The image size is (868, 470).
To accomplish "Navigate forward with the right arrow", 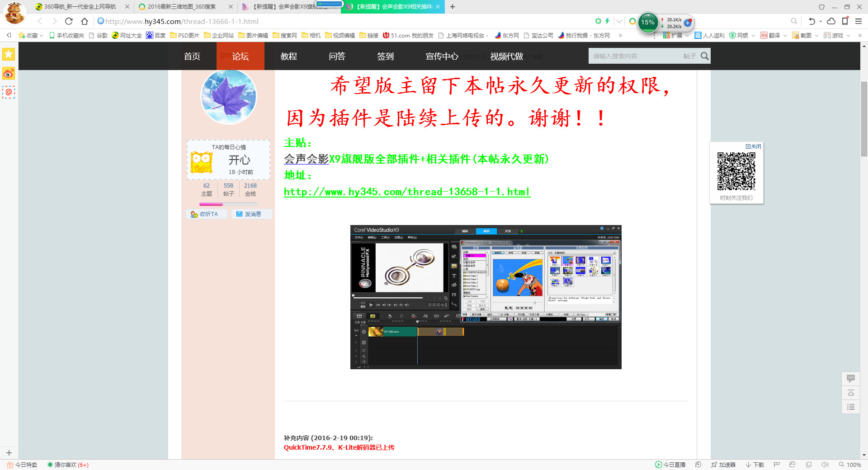I will tap(54, 21).
